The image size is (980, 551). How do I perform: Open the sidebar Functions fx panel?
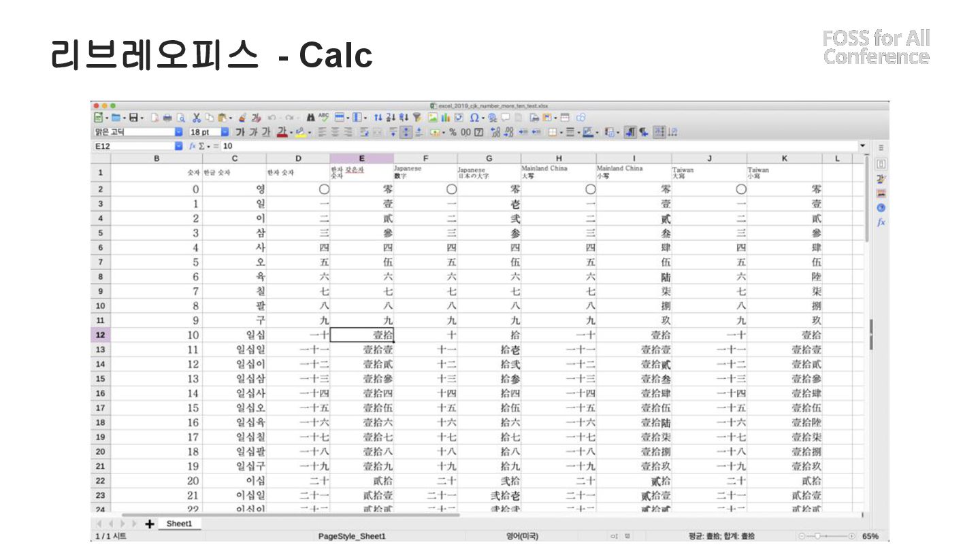coord(881,222)
